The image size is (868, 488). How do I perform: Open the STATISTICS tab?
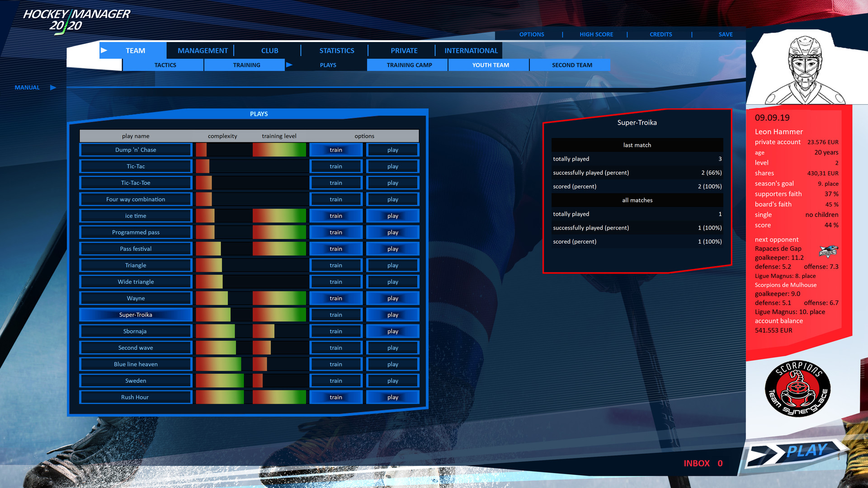(x=336, y=51)
